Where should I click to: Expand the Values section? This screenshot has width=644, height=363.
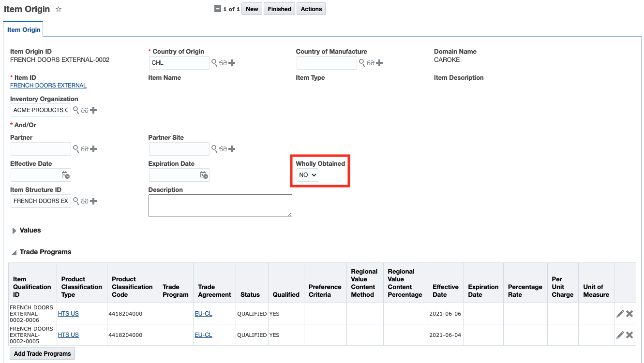15,231
